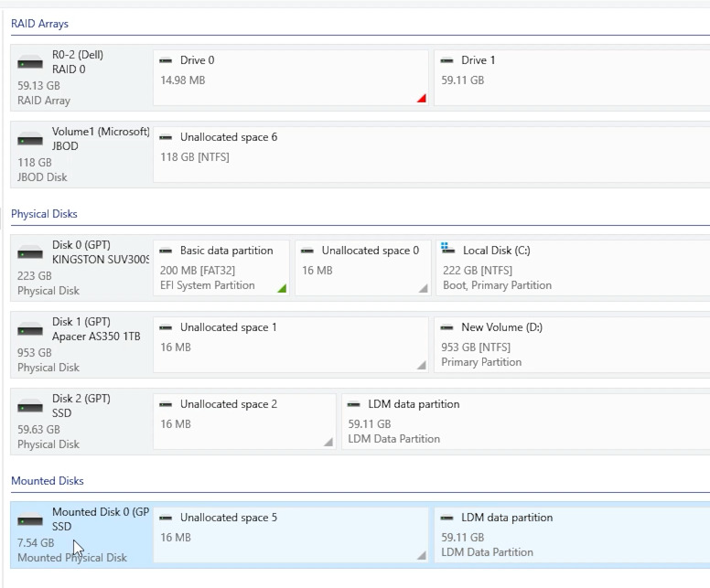The image size is (710, 588).
Task: Select Disk 1 (GPT) header text
Action: click(x=81, y=322)
